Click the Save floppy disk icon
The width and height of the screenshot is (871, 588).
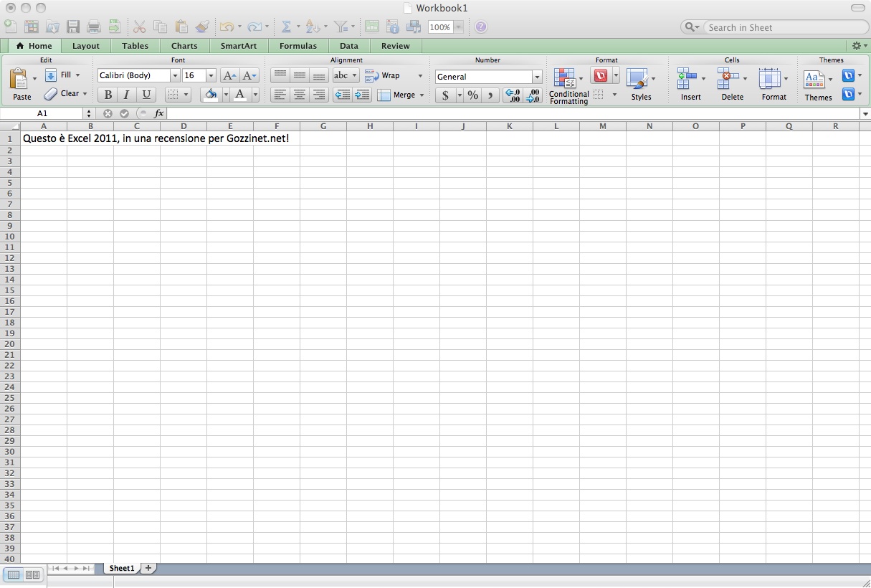pos(73,27)
